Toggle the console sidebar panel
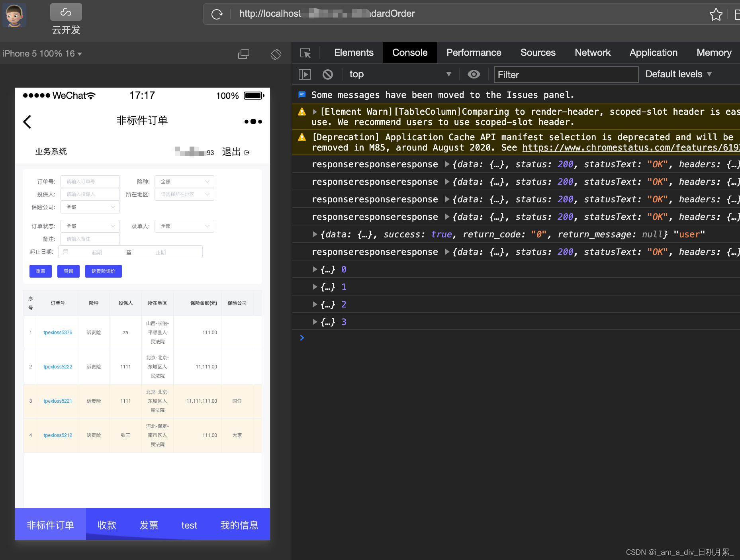This screenshot has width=740, height=560. (x=305, y=74)
